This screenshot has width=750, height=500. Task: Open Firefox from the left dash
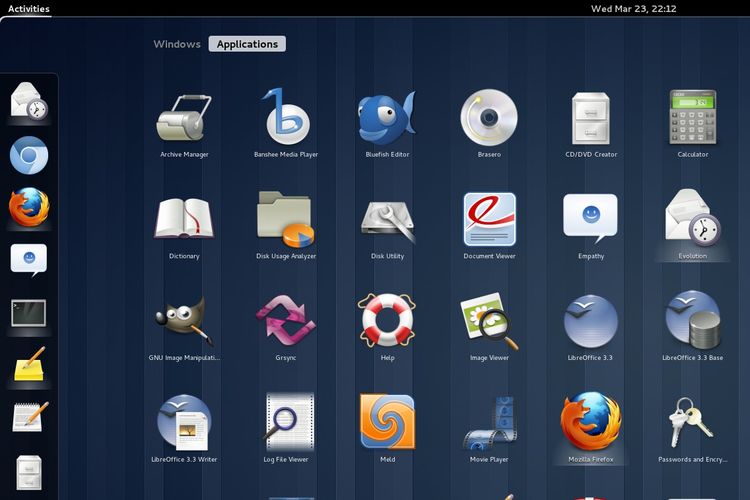point(29,208)
